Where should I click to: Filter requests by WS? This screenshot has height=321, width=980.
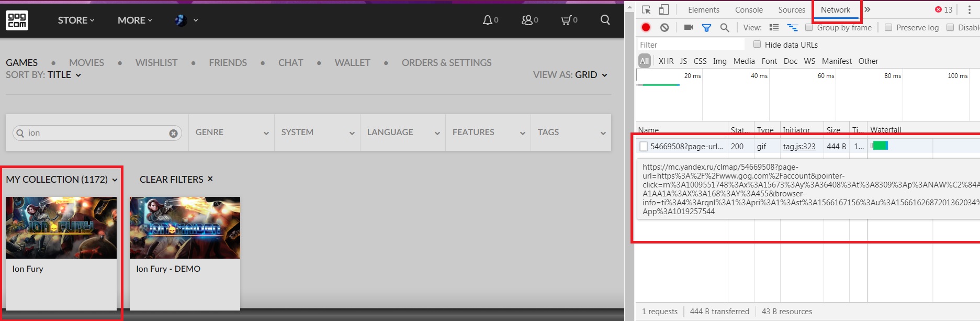coord(809,61)
